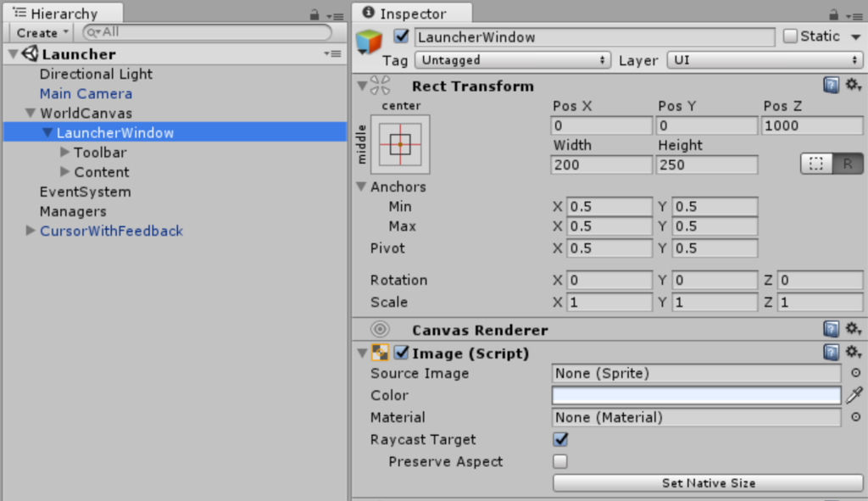Viewport: 868px width, 501px height.
Task: Click the Image script component icon
Action: click(x=380, y=353)
